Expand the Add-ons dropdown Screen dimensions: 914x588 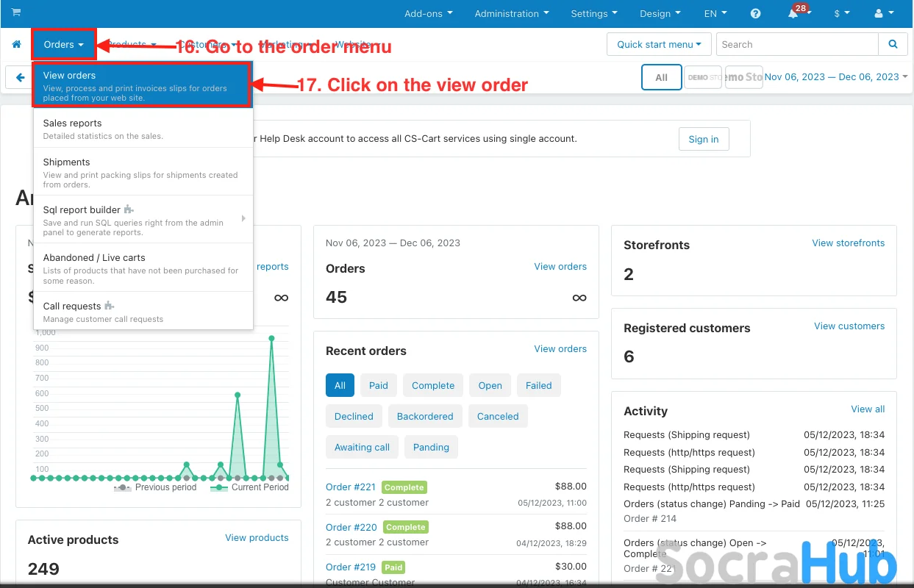pos(429,14)
